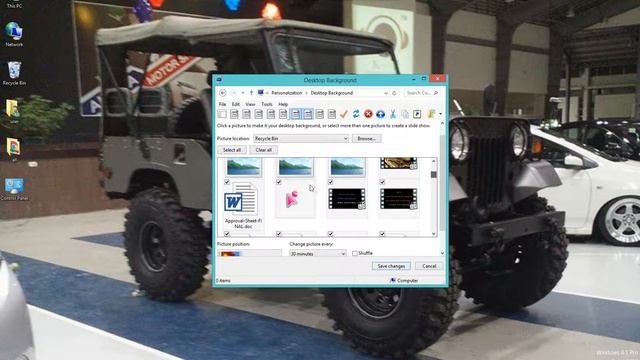Click the blue up-arrow toolbar icon
640x360 pixels.
click(380, 114)
